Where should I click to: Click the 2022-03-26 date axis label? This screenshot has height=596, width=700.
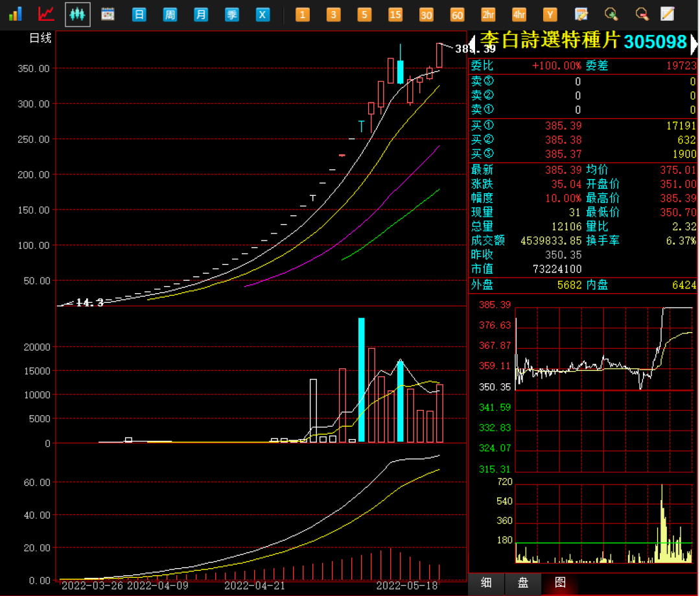click(92, 586)
